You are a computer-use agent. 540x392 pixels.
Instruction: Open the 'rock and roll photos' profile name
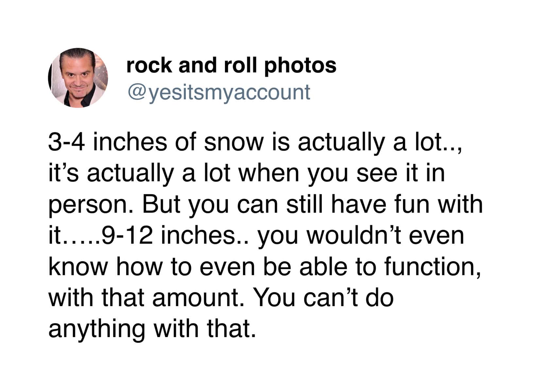pos(231,65)
